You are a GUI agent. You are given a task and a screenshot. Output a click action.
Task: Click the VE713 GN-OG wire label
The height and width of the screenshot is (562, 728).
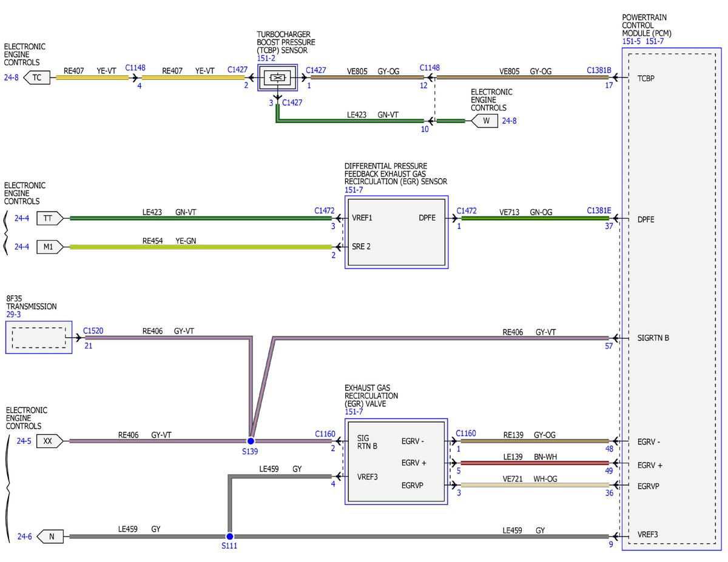tap(525, 212)
